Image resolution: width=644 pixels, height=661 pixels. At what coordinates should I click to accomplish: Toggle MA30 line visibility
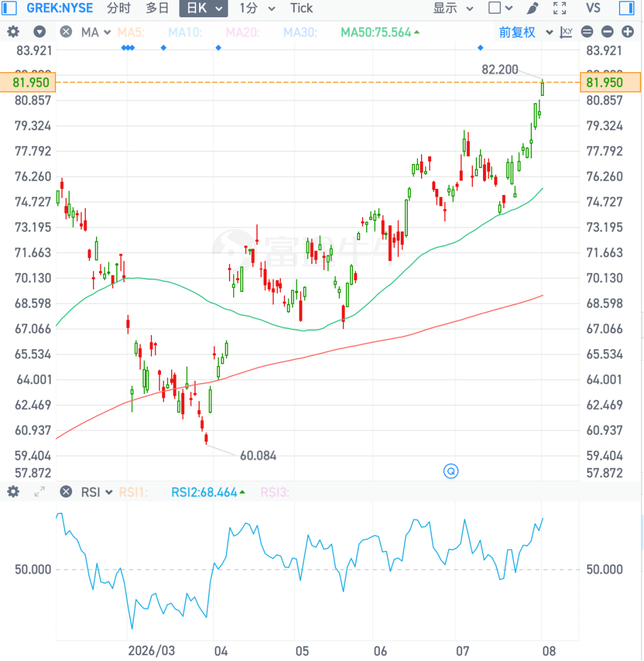[x=301, y=32]
